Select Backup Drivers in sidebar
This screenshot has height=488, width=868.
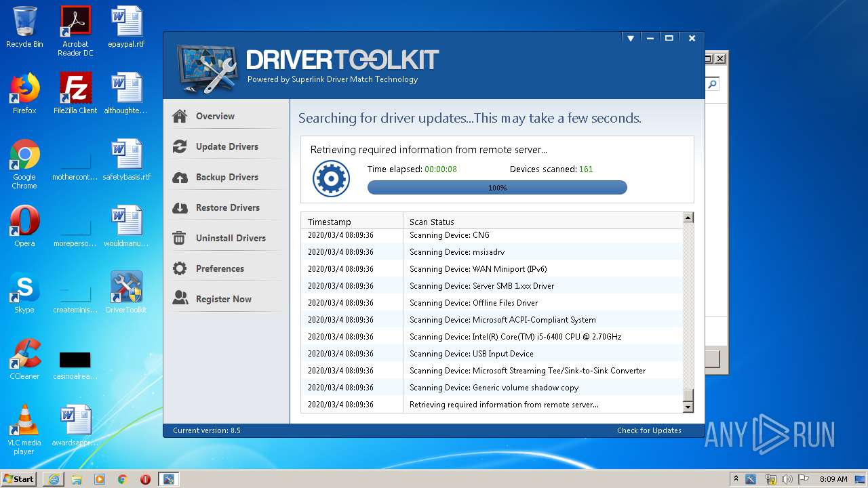point(226,177)
